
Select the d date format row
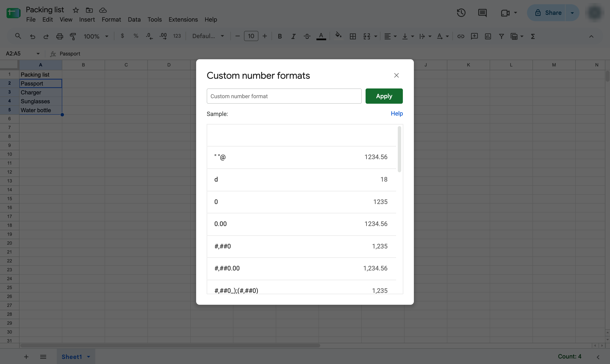tap(301, 179)
